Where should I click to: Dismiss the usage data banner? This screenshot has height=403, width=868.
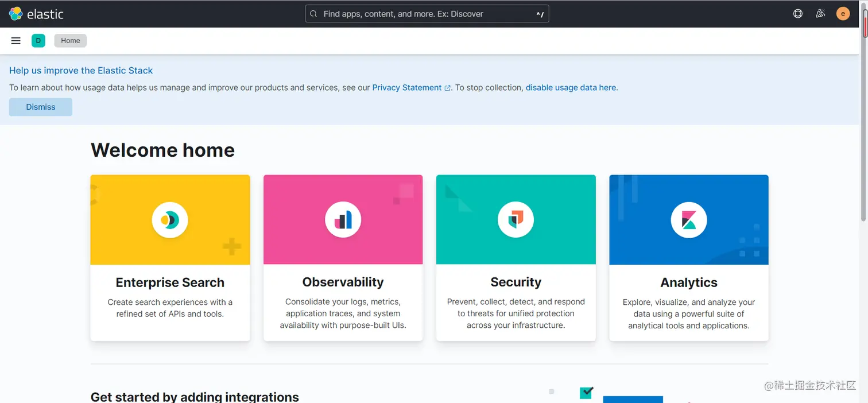(x=41, y=107)
